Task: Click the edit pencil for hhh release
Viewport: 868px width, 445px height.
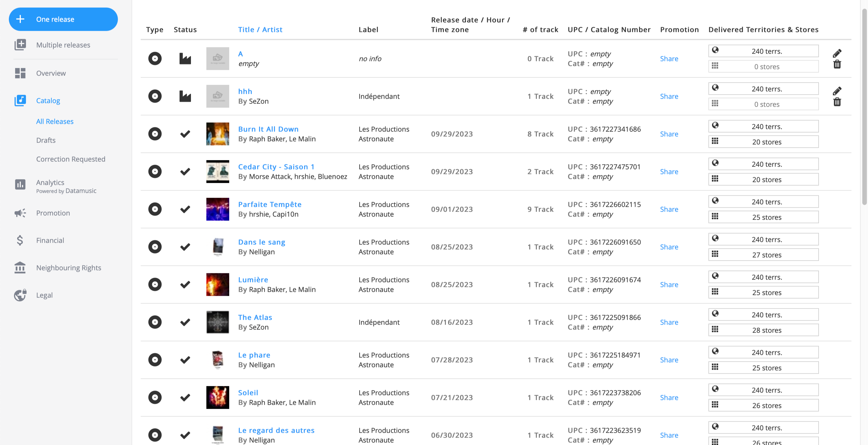Action: click(837, 91)
